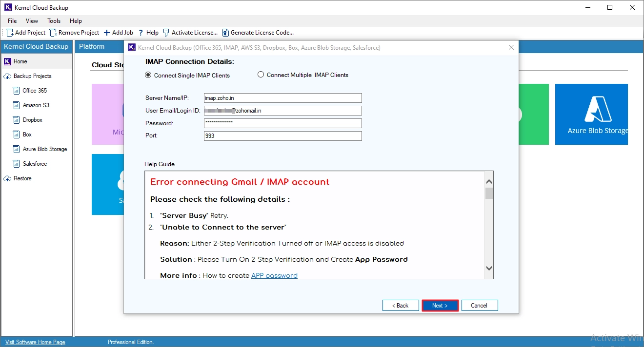Viewport: 644px width, 347px height.
Task: Select Restore in the sidebar
Action: pyautogui.click(x=22, y=178)
